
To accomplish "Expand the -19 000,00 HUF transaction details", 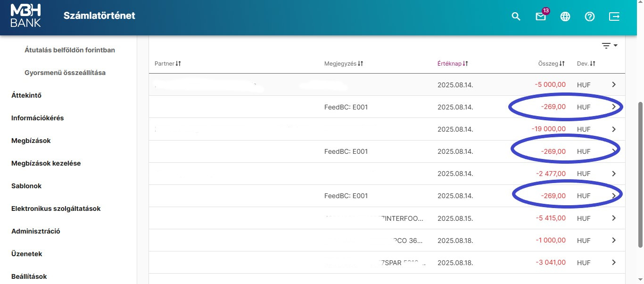I will (x=613, y=129).
